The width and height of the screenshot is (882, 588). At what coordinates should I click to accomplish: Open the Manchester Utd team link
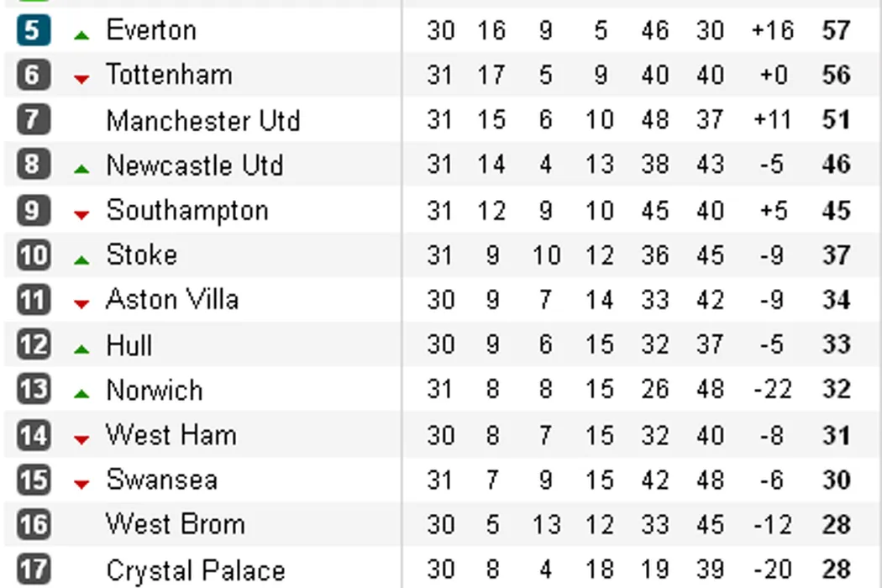(x=202, y=120)
